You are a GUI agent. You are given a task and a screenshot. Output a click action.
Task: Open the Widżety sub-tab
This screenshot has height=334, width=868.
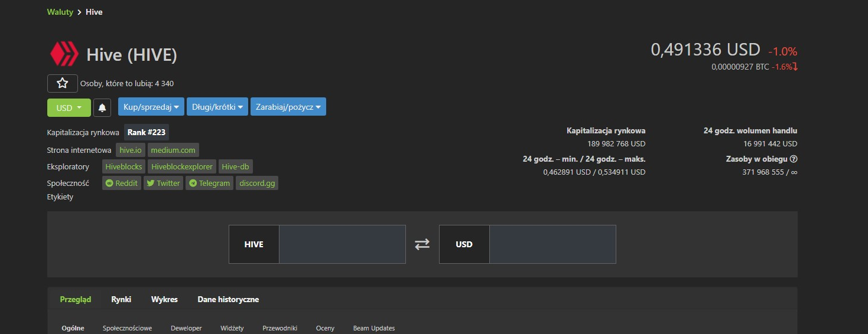tap(232, 328)
